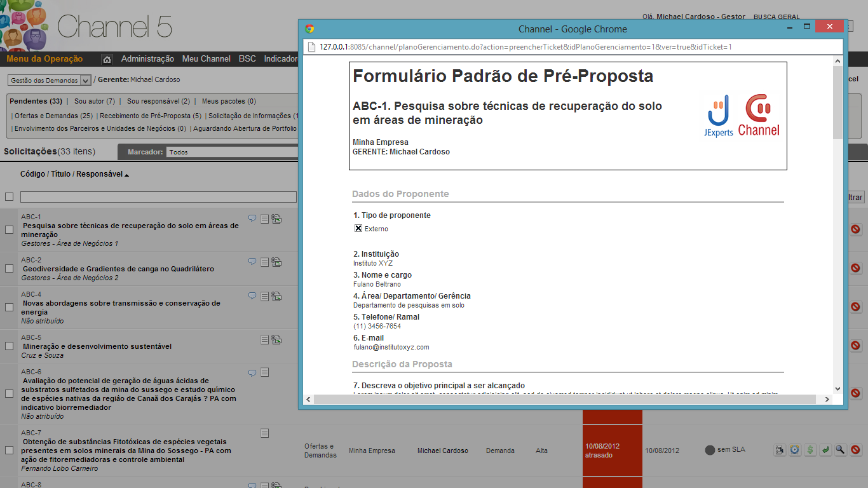Tick the checkbox for ABC-7 row

click(x=9, y=450)
